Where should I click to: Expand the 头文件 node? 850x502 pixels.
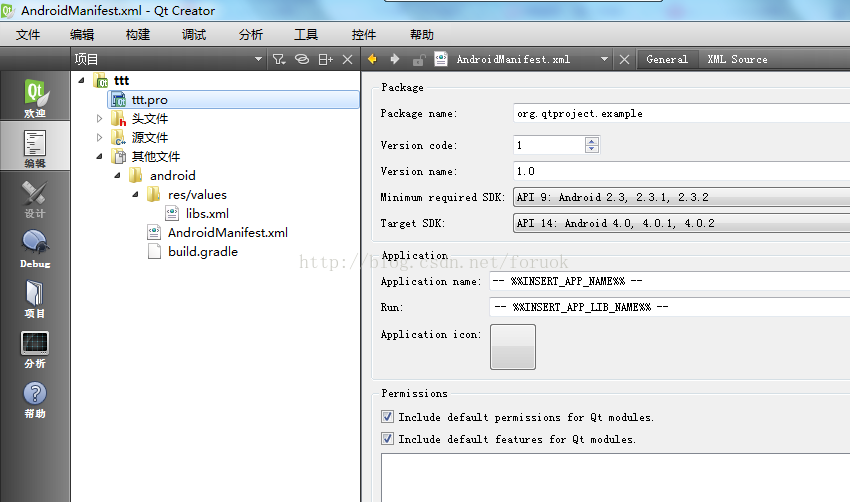pyautogui.click(x=99, y=118)
